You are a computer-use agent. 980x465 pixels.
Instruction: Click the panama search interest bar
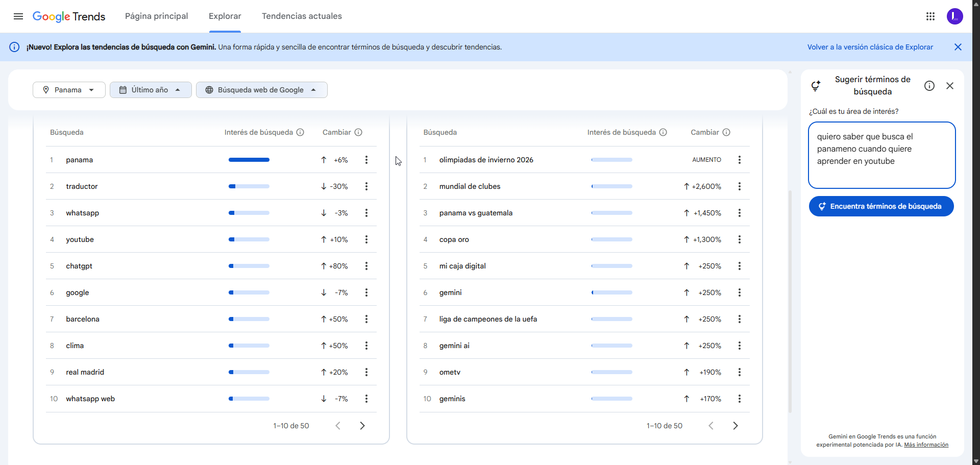point(249,160)
